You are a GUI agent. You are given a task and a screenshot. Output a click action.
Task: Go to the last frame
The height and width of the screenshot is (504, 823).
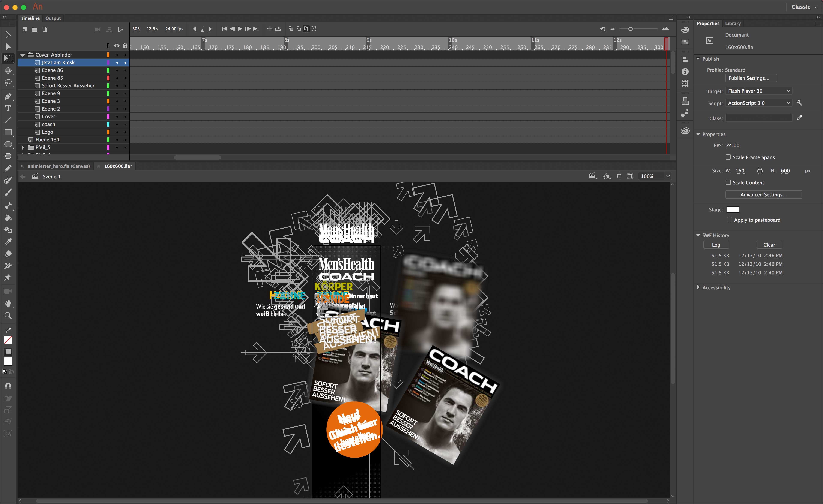[x=256, y=29]
